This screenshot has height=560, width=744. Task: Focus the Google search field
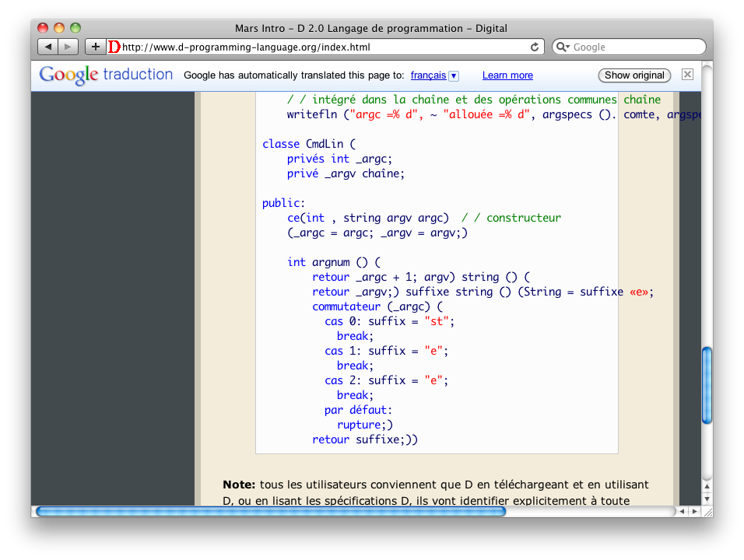[x=629, y=47]
